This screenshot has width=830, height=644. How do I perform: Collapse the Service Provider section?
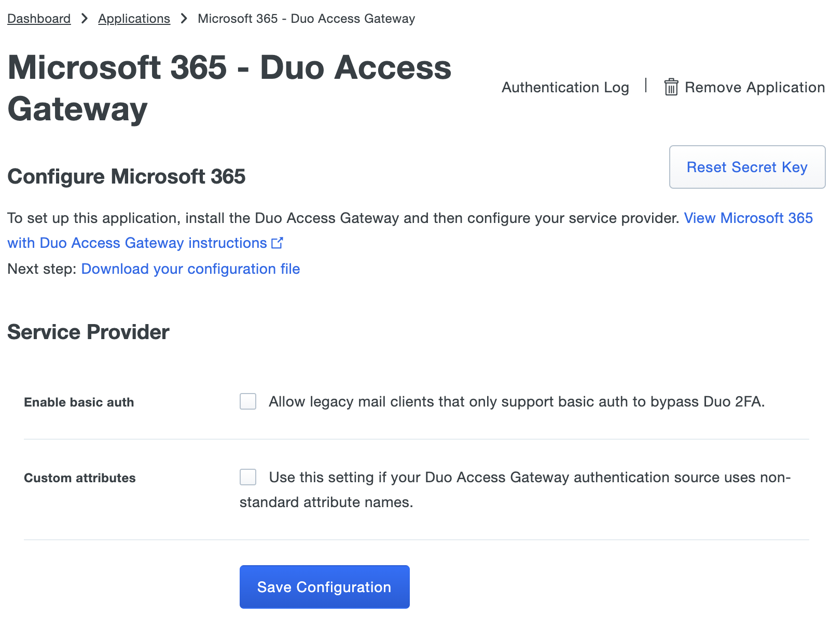click(x=87, y=332)
